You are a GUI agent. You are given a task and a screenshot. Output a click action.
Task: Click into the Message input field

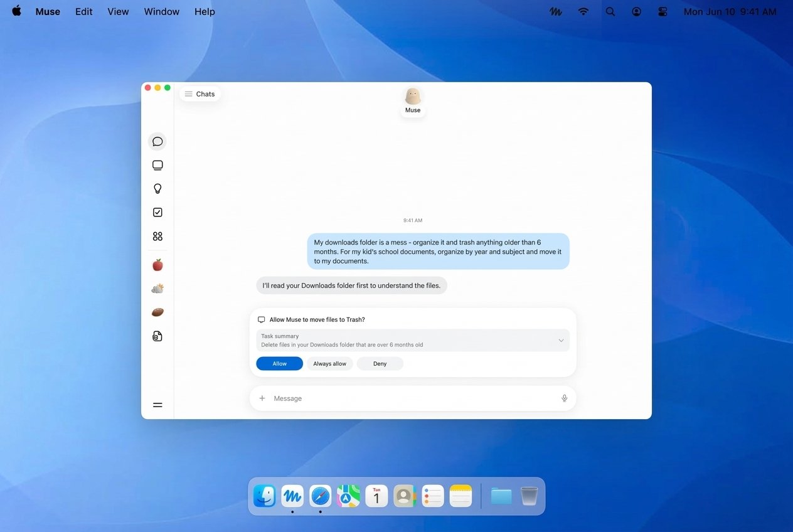pos(413,398)
